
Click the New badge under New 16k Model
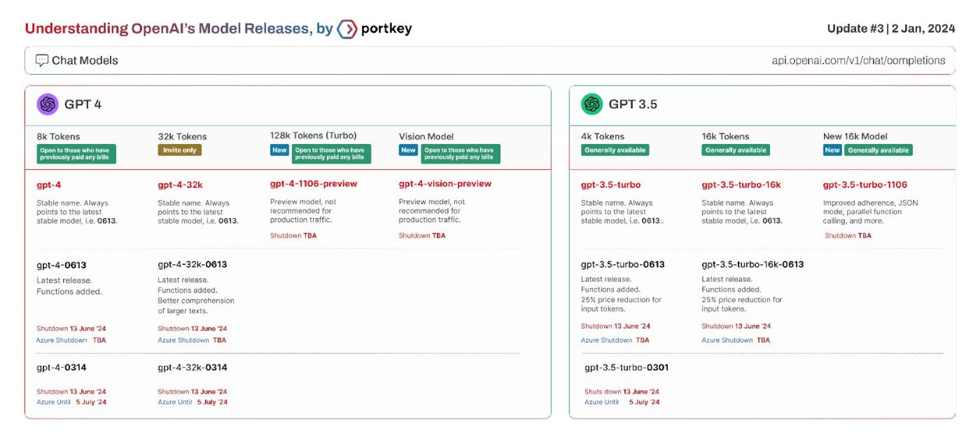[832, 150]
